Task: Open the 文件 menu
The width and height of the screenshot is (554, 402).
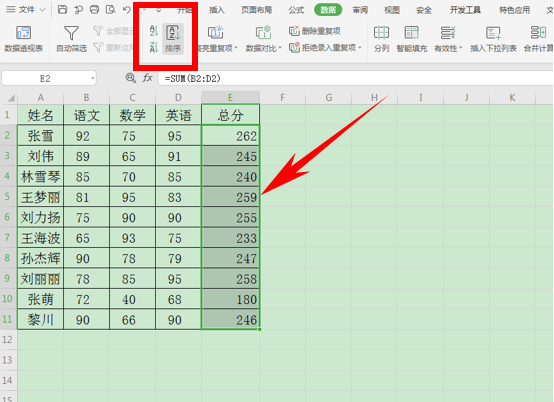Action: click(x=26, y=10)
